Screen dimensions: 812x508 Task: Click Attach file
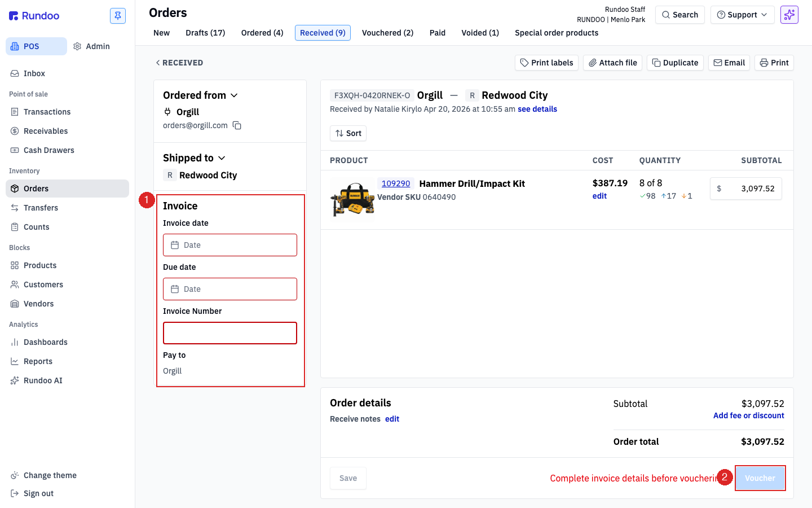coord(612,63)
